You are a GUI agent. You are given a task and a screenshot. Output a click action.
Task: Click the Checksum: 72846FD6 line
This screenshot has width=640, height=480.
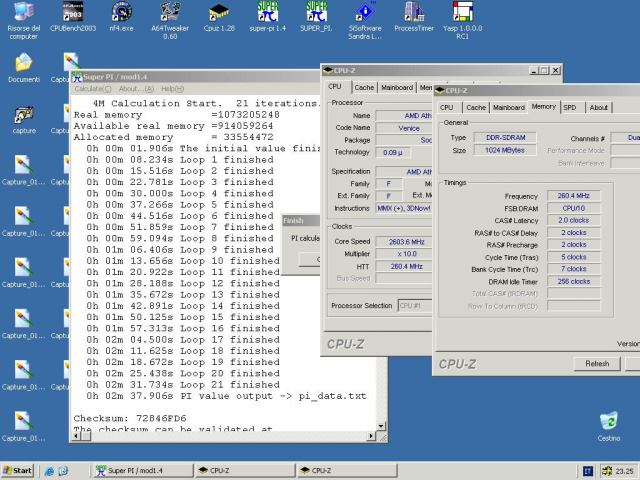pyautogui.click(x=130, y=418)
